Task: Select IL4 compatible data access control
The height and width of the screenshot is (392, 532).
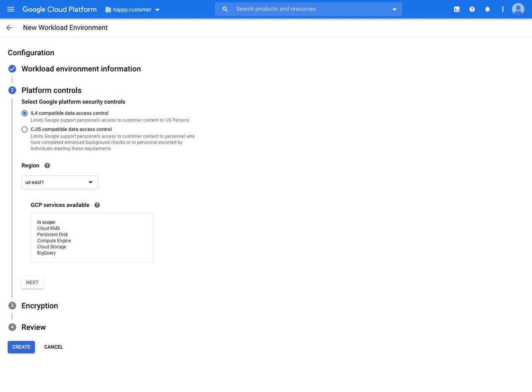Action: (24, 114)
